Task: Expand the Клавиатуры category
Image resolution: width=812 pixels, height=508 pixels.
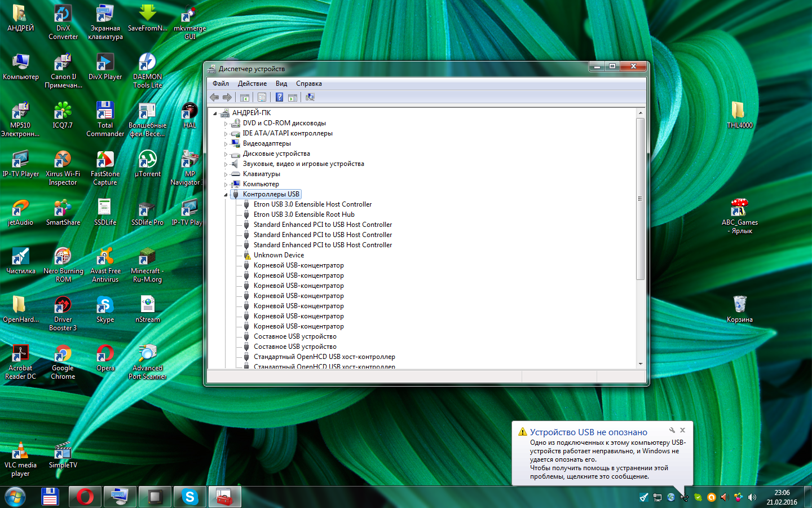Action: [226, 174]
